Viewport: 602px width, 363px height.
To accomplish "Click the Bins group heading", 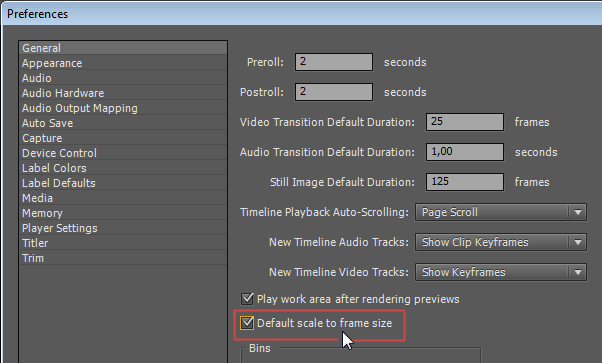I will [x=260, y=348].
